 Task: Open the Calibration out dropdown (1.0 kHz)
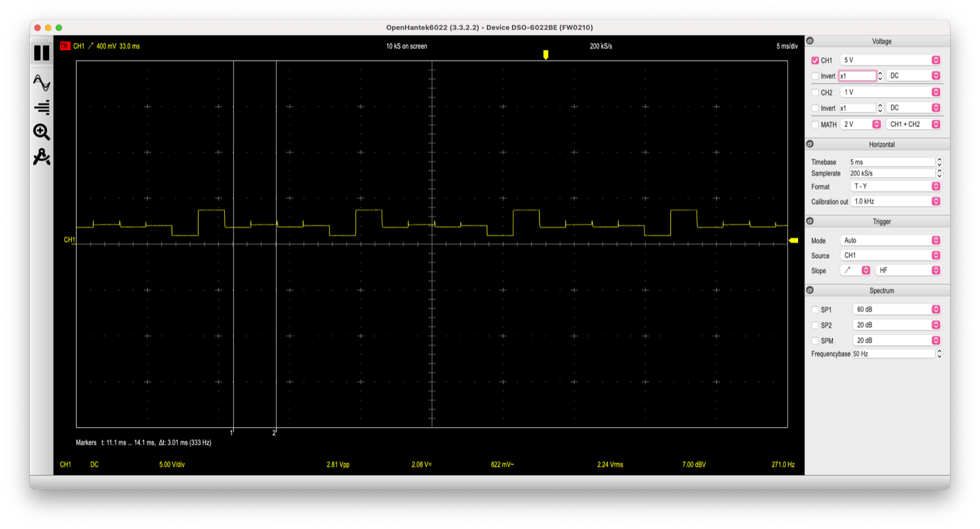[x=895, y=201]
